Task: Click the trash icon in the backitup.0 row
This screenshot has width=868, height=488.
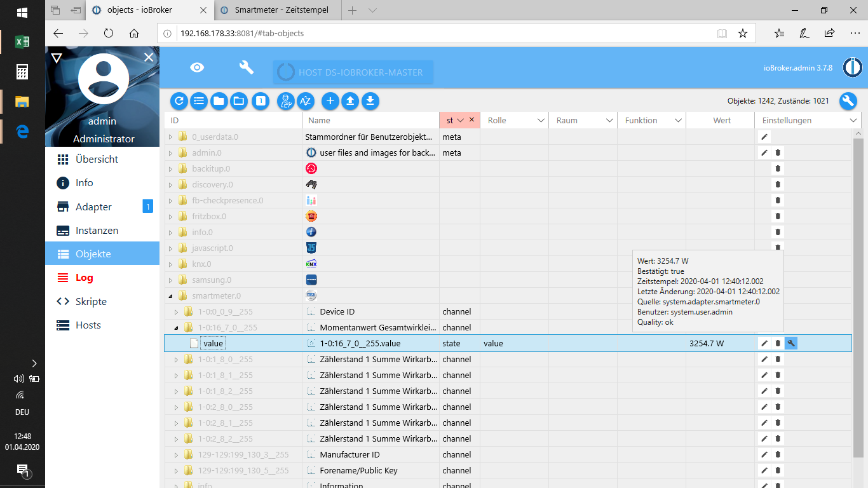Action: point(778,168)
